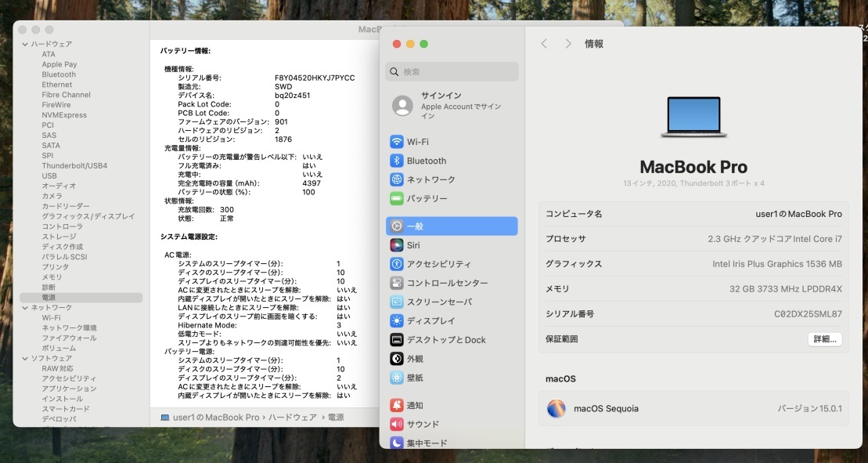The image size is (868, 463).
Task: Open the サウンド speaker icon
Action: [396, 425]
